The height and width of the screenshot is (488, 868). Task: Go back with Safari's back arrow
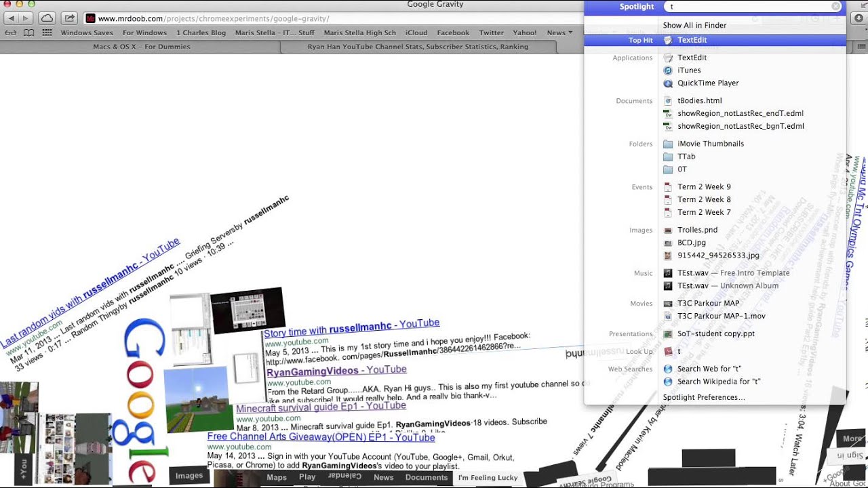12,18
